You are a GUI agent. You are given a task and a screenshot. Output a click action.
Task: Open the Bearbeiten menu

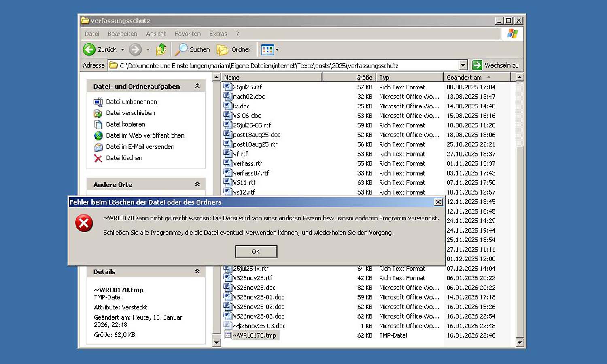(122, 34)
